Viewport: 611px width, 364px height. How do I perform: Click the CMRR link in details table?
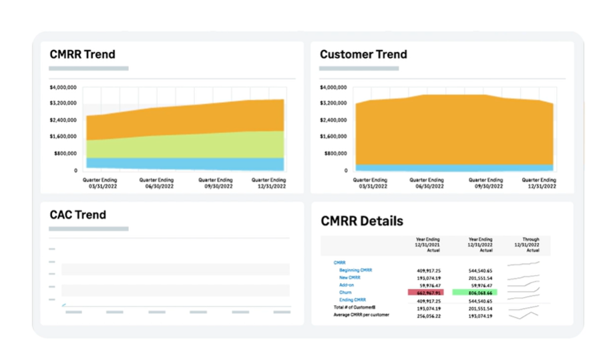point(340,262)
